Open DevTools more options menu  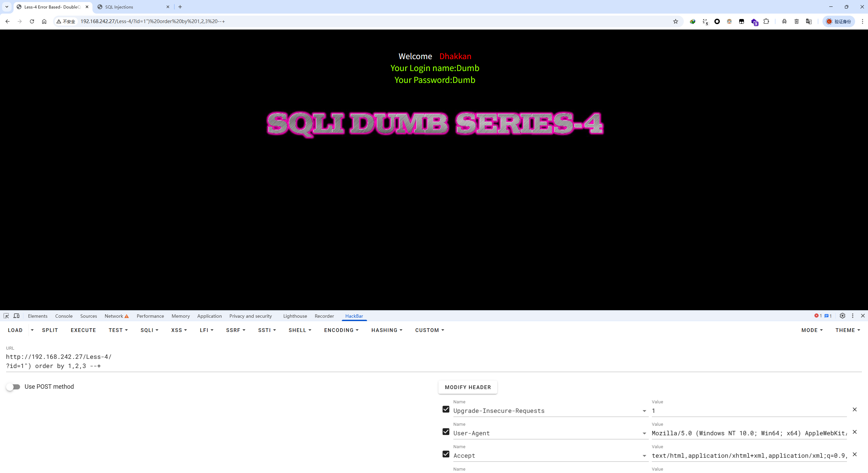[x=853, y=316]
